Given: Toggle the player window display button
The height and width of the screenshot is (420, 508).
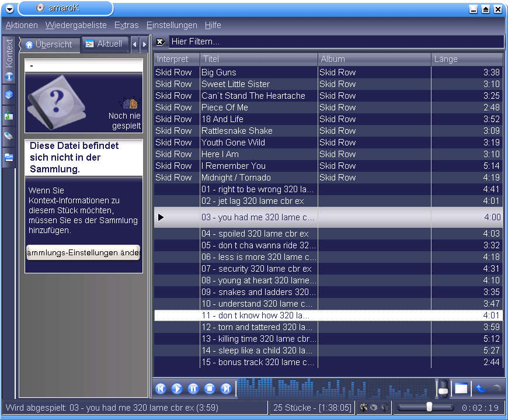Looking at the screenshot, I should coord(461,388).
